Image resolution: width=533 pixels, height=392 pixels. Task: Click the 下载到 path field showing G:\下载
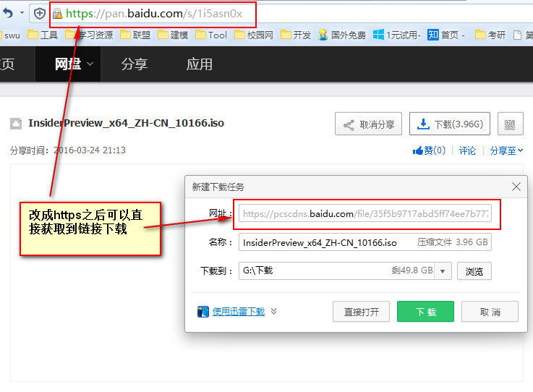pos(336,270)
